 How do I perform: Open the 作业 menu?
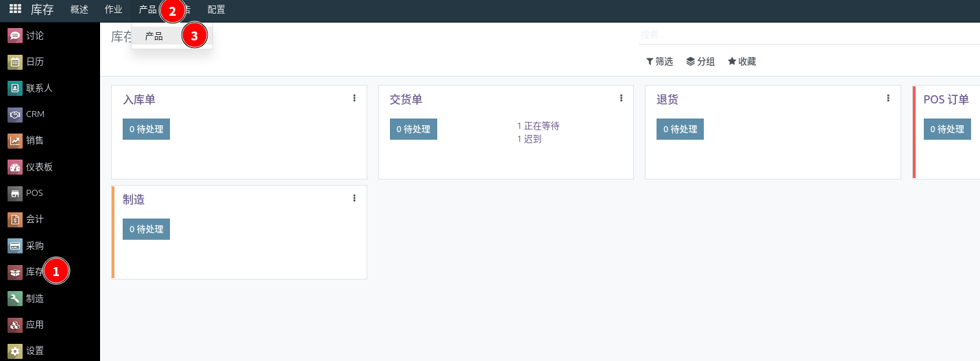point(113,10)
